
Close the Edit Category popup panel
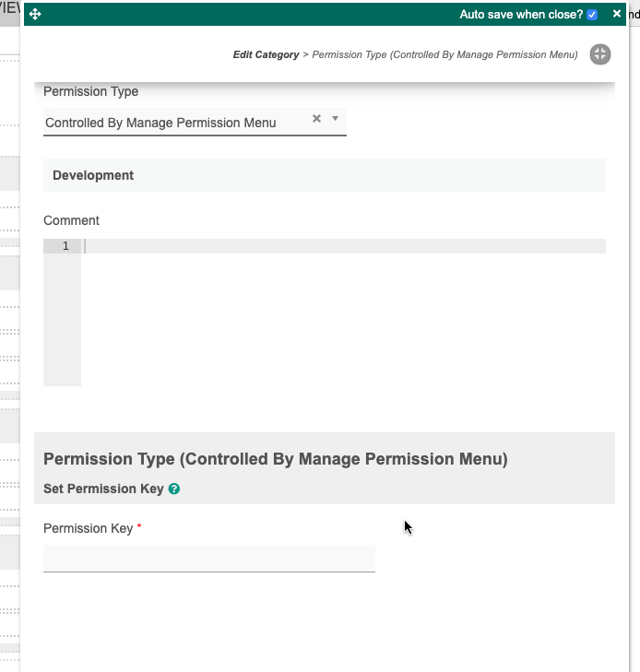tap(617, 14)
